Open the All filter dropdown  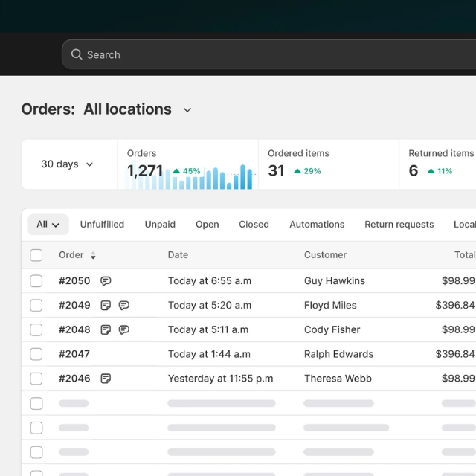coord(48,225)
